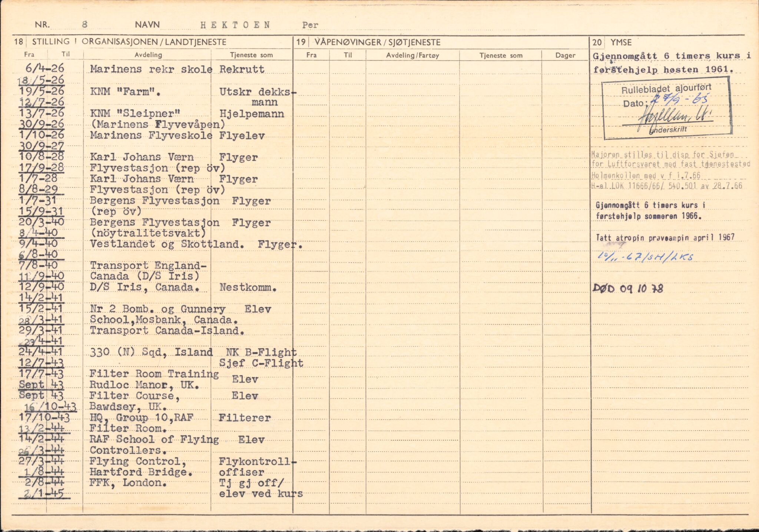Image resolution: width=759 pixels, height=532 pixels.
Task: Select the entry Marinens rekr skole
Action: [151, 69]
